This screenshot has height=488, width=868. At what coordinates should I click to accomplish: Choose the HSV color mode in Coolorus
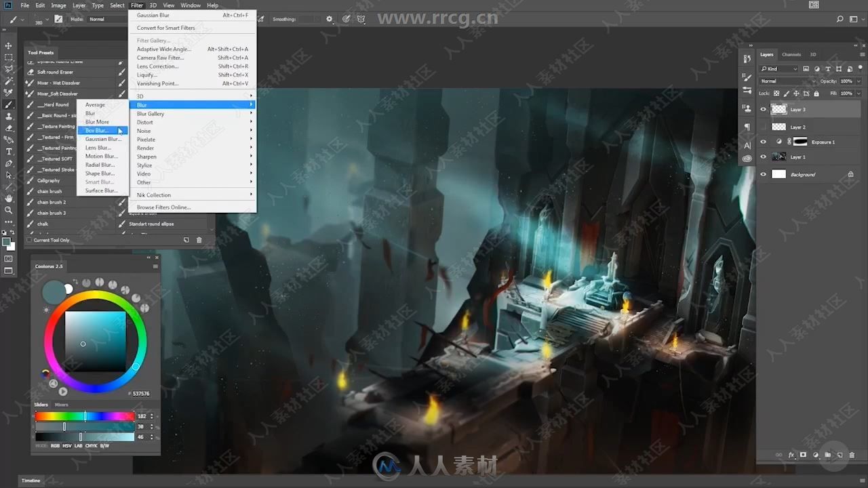[x=67, y=445]
